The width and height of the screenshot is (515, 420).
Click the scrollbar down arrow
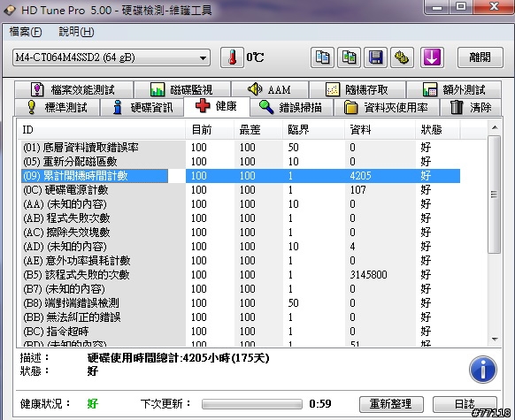[495, 340]
